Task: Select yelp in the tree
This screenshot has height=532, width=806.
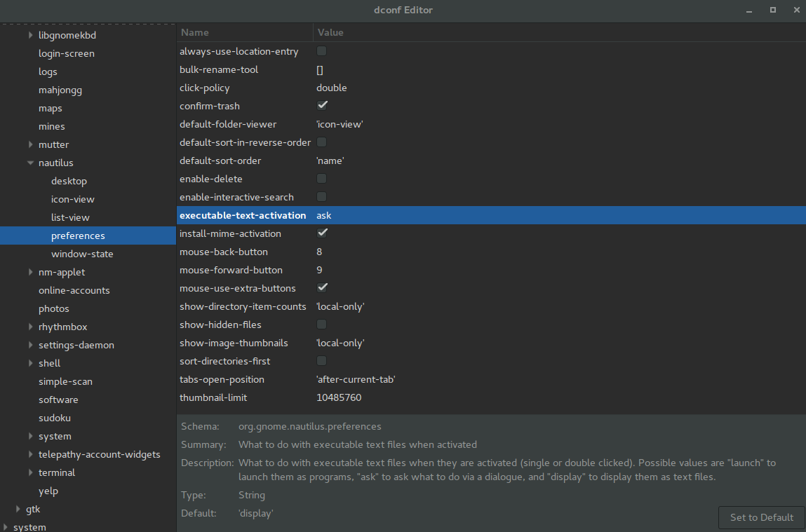Action: pyautogui.click(x=48, y=491)
